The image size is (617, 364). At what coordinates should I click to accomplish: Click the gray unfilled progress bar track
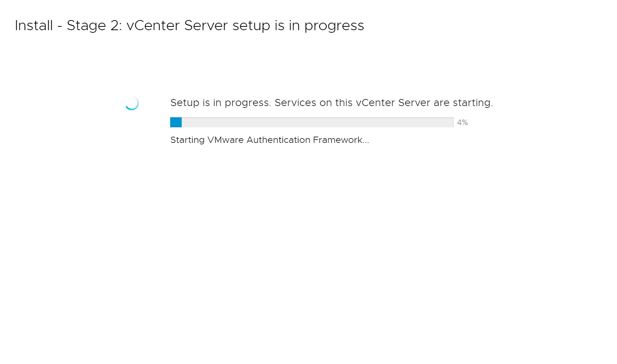(317, 122)
